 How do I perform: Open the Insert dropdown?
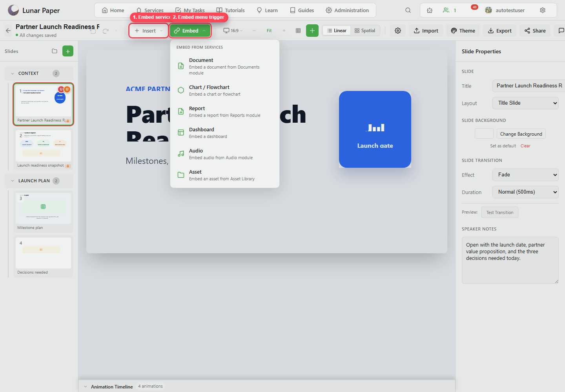pyautogui.click(x=149, y=31)
